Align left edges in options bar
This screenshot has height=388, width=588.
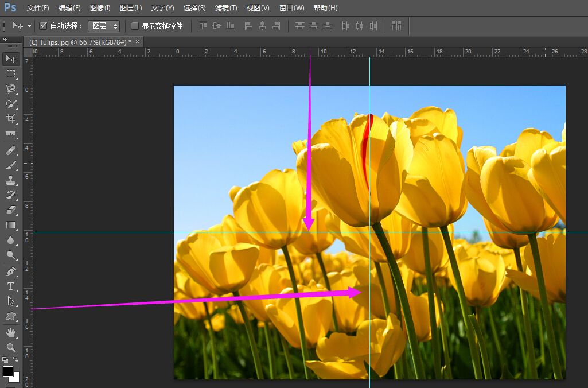pos(248,26)
